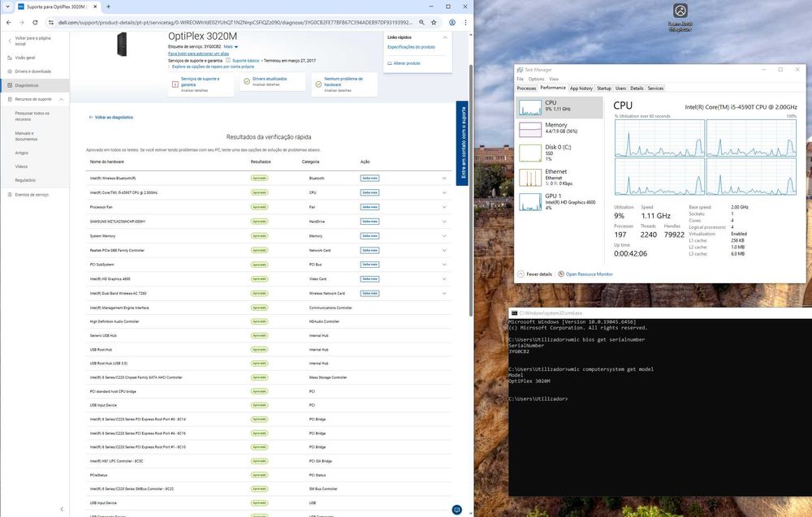Image resolution: width=812 pixels, height=517 pixels.
Task: Expand the Mais dropdown by service tag
Action: pos(231,46)
